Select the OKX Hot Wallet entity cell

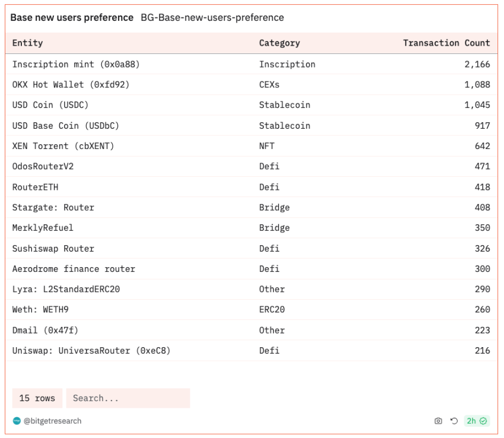[x=71, y=84]
